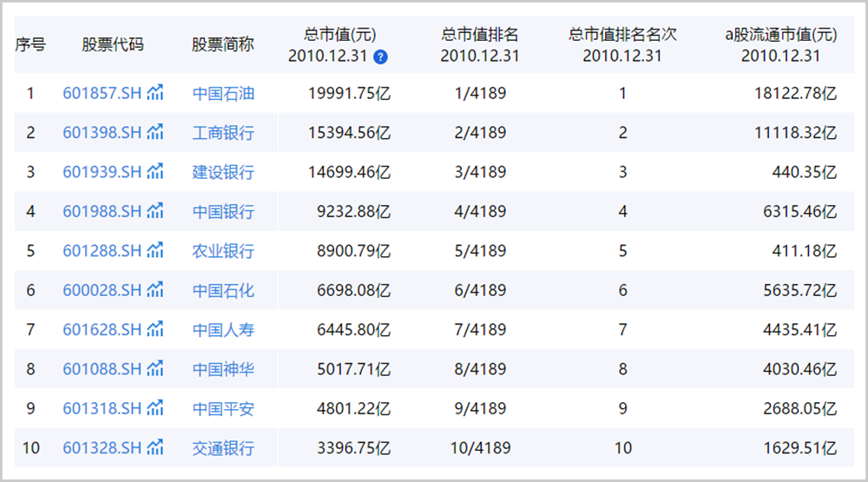Open the 中国石化 stock name link
The width and height of the screenshot is (868, 482).
pyautogui.click(x=223, y=290)
